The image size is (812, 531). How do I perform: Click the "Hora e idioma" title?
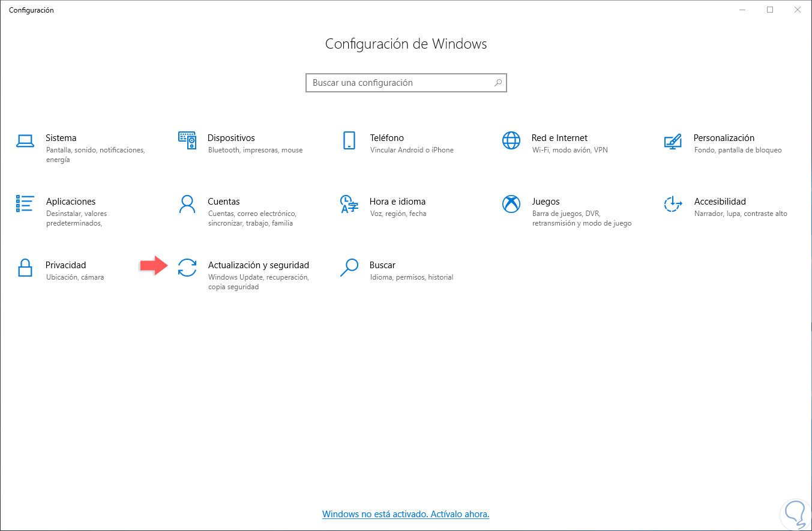click(x=398, y=202)
